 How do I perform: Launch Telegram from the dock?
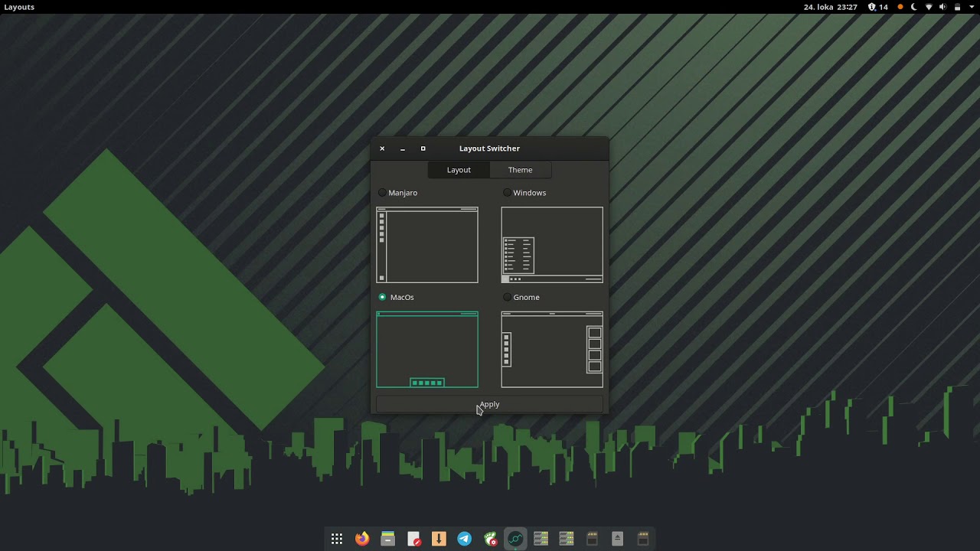464,539
